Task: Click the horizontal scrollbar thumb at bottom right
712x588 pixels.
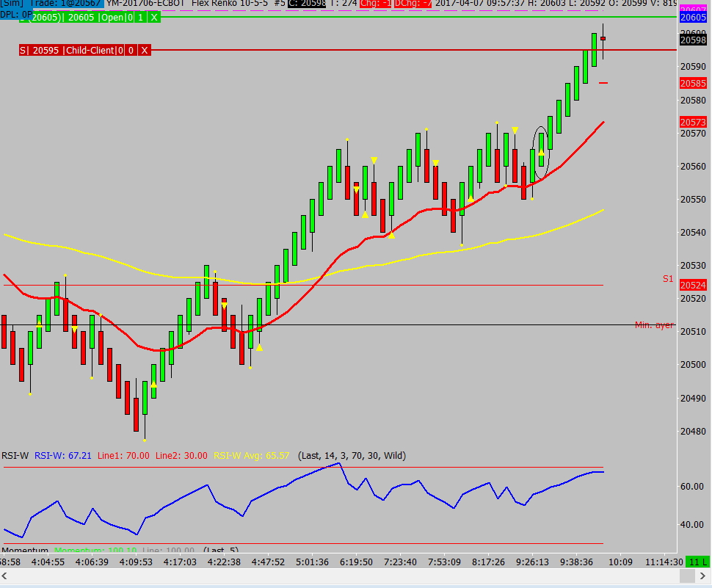Action: pos(687,576)
